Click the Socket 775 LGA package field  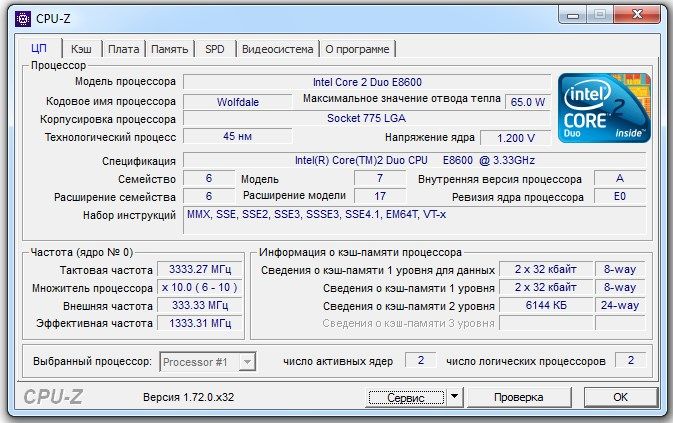tap(367, 118)
